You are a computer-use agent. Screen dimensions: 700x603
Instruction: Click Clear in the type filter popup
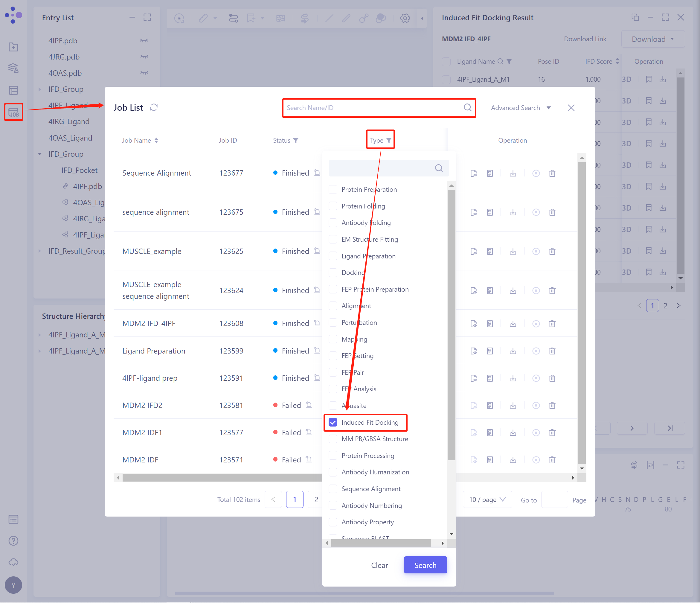click(379, 565)
